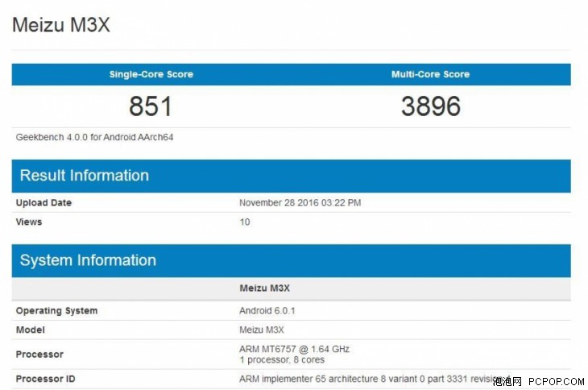Select the Operating System row label
Viewport: 588px width, 390px height.
[x=56, y=311]
